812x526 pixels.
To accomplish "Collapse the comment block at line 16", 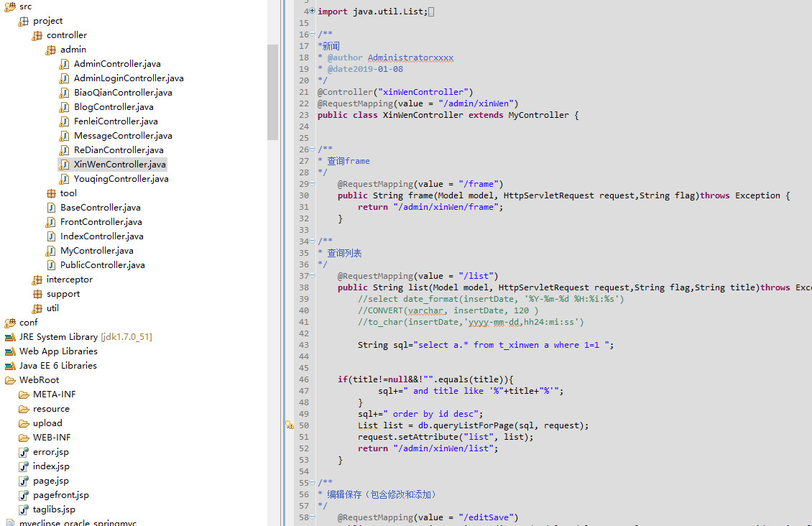I will tap(313, 34).
